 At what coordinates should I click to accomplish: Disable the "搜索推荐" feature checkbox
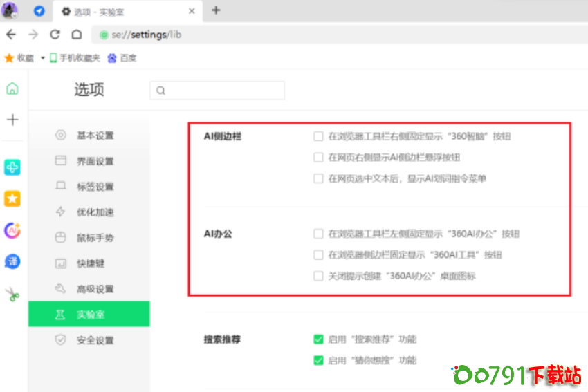[318, 339]
